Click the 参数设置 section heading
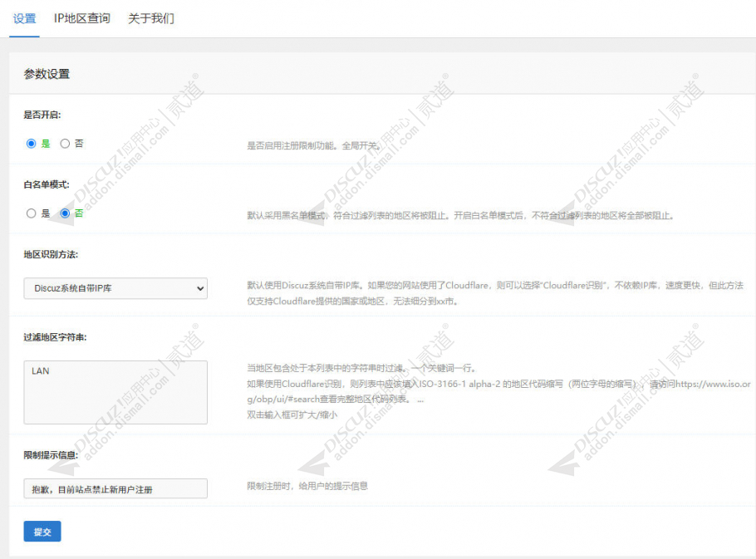Image resolution: width=756 pixels, height=559 pixels. point(47,74)
